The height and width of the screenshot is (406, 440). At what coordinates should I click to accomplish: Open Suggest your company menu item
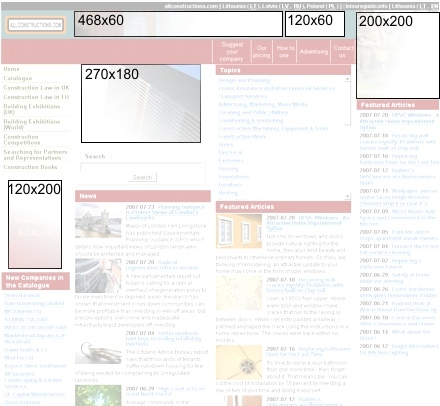[x=232, y=52]
